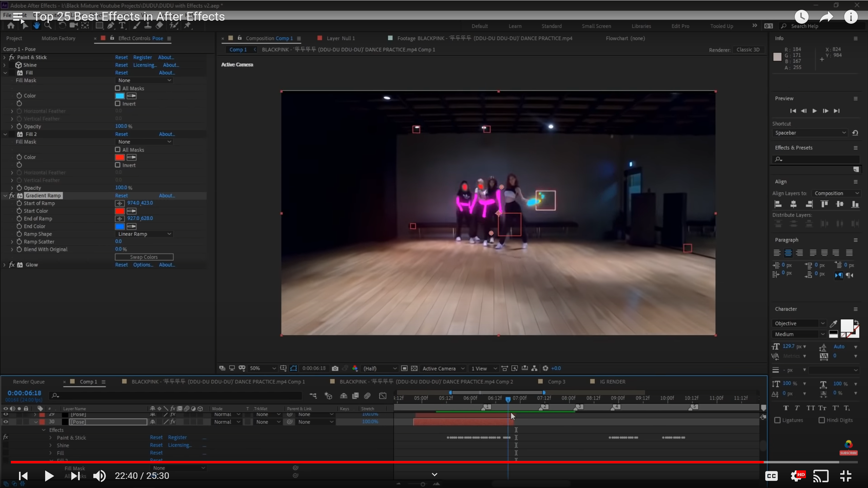Screen dimensions: 868x488
Task: Open the Ramp Shape dropdown
Action: tap(144, 234)
